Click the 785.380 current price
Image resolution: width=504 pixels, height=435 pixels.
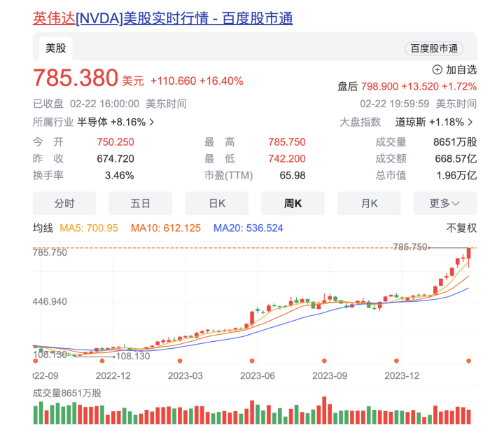coord(76,78)
